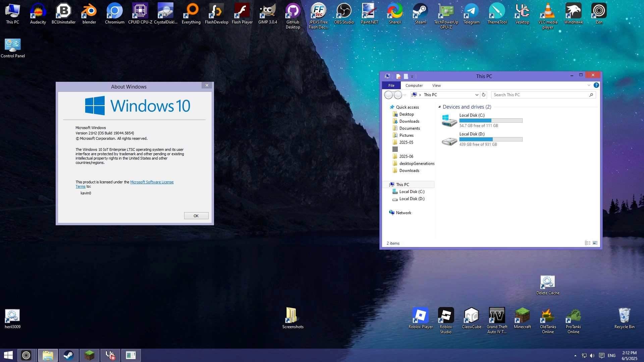Open the taskbar clock showing 2:12 PM
Image resolution: width=644 pixels, height=362 pixels.
click(x=629, y=356)
